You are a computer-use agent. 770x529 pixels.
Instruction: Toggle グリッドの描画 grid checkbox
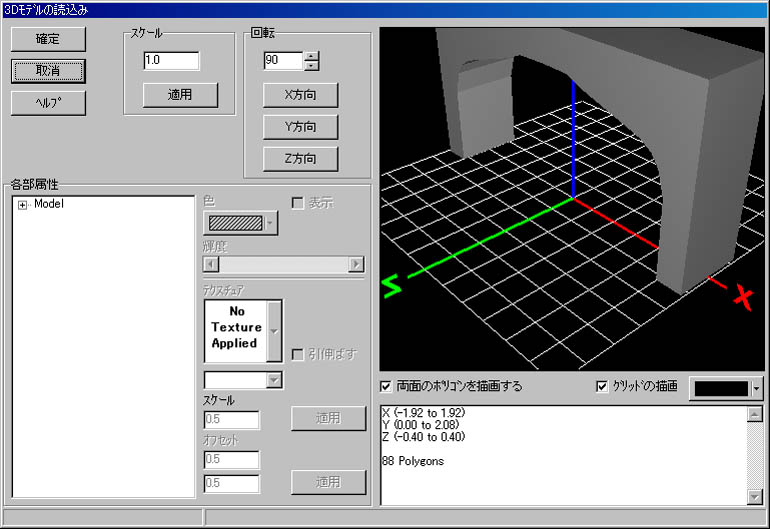click(x=602, y=387)
